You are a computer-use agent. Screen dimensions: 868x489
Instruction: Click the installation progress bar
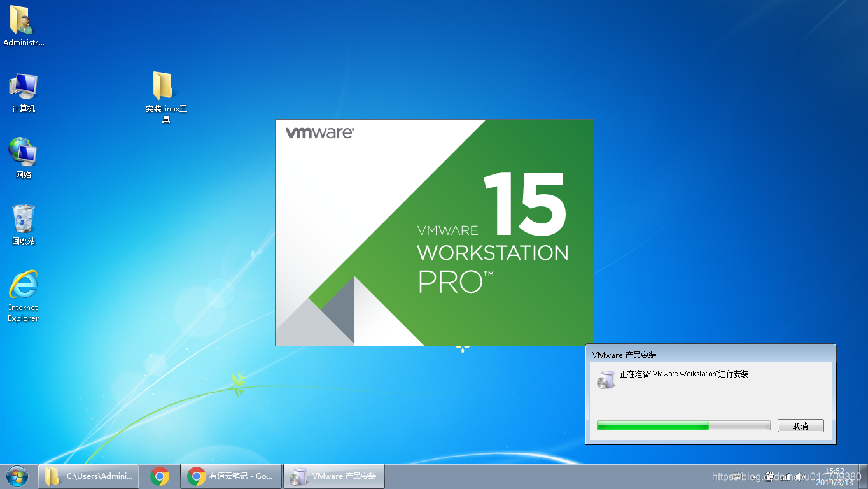[x=683, y=425]
